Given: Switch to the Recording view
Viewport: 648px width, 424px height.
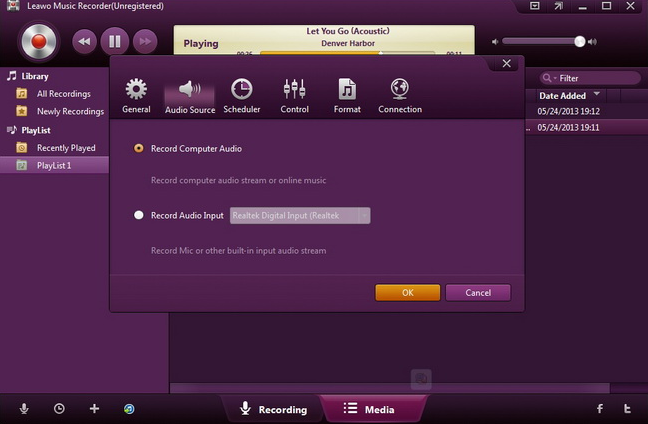Looking at the screenshot, I should click(x=273, y=409).
